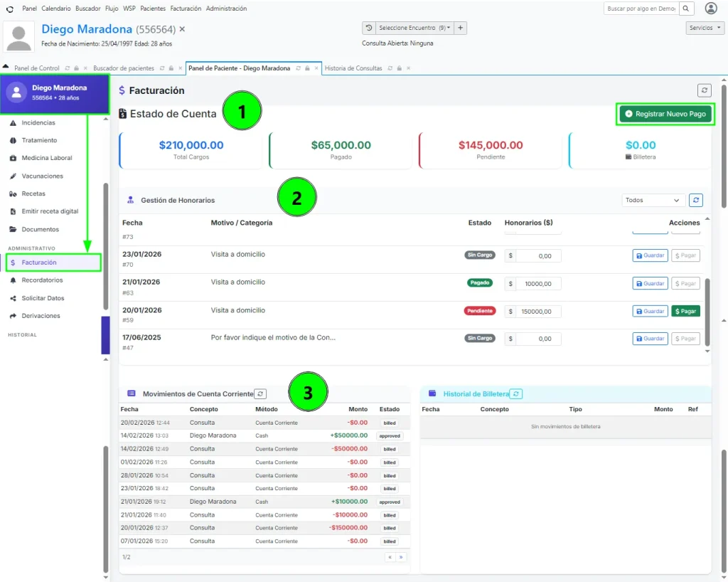Refresh the Gestión de Honorarios list
The height and width of the screenshot is (582, 728).
point(695,200)
